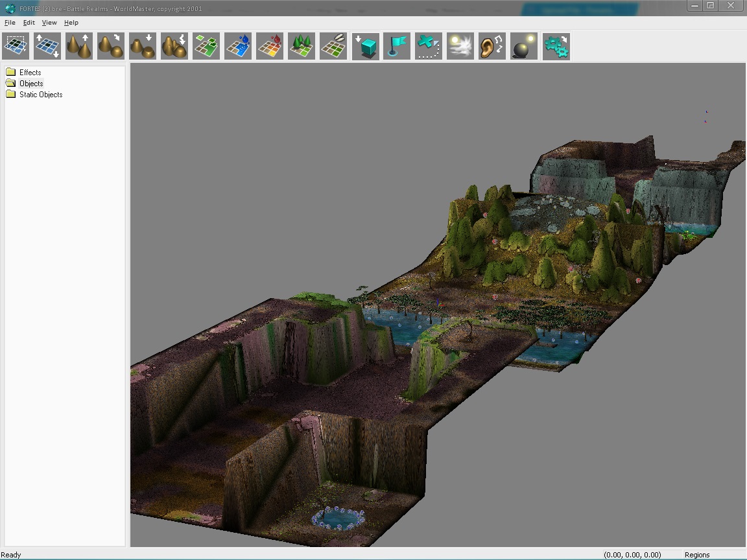Click the Effects folder icon
Image resolution: width=747 pixels, height=560 pixels.
point(10,72)
